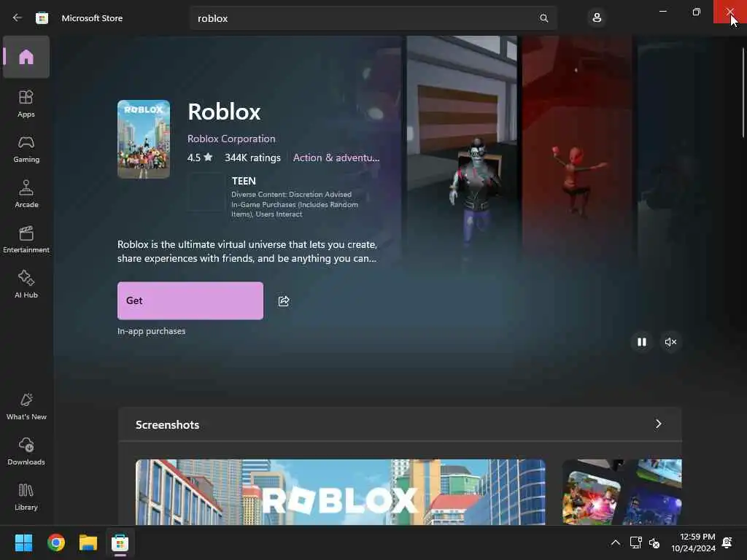Show hidden system tray icons
Image resolution: width=747 pixels, height=560 pixels.
(616, 542)
